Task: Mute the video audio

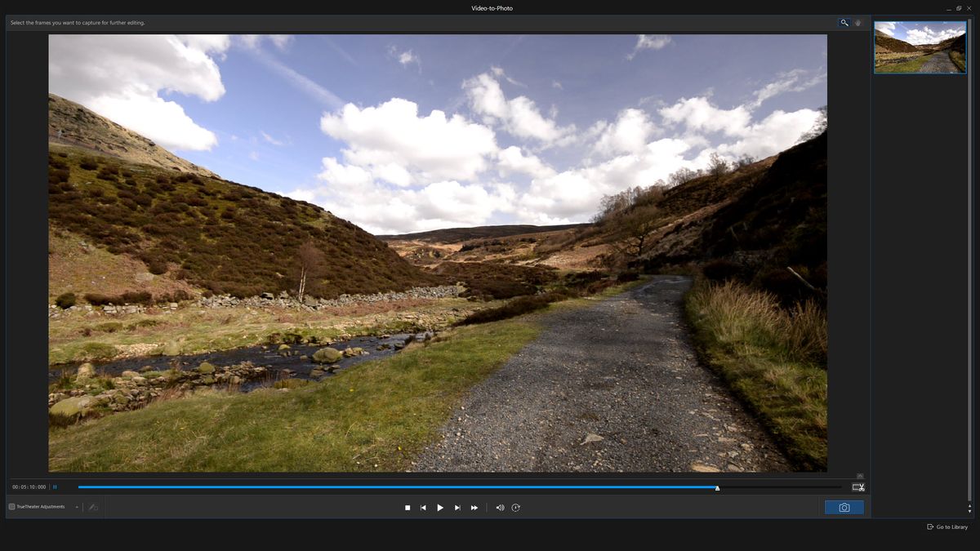Action: [x=501, y=507]
